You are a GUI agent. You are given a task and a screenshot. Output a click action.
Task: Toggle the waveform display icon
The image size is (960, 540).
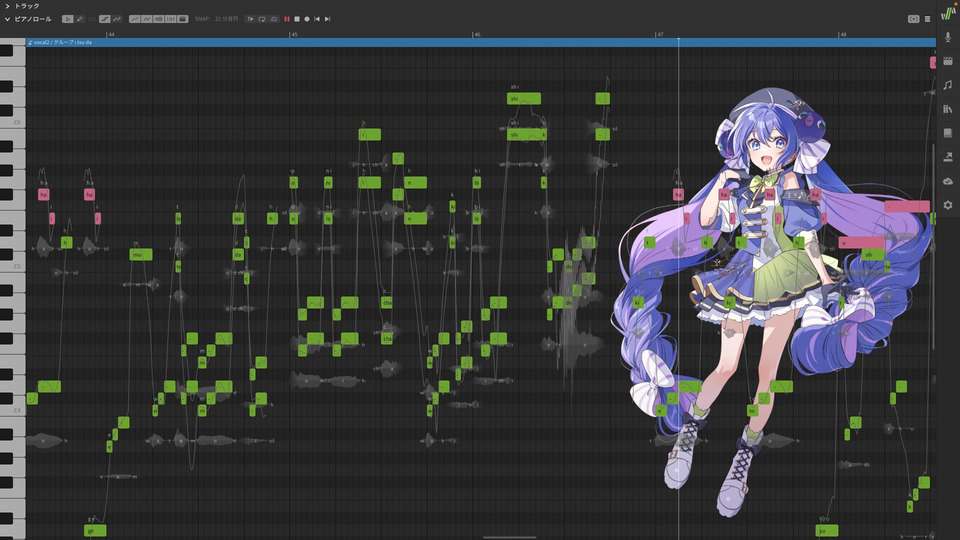(x=159, y=19)
